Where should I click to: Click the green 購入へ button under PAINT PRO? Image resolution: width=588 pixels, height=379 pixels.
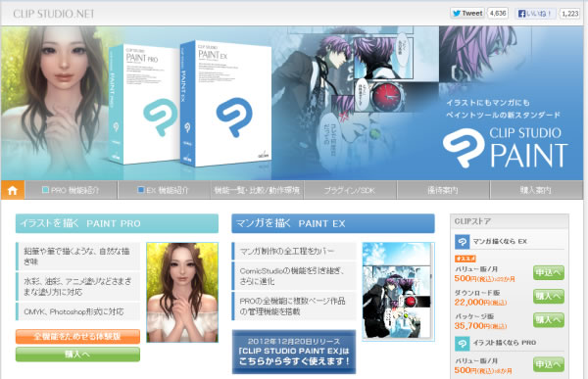pyautogui.click(x=77, y=355)
